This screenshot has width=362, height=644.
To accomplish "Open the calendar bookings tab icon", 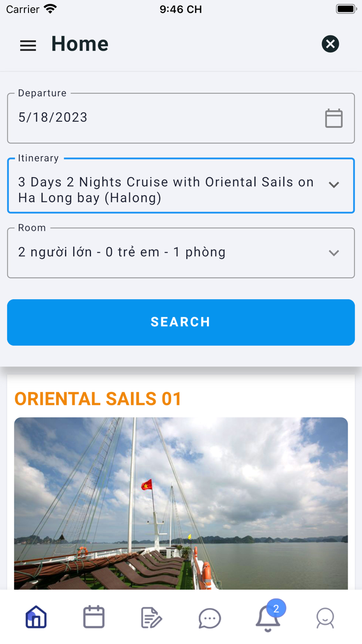I will 94,617.
